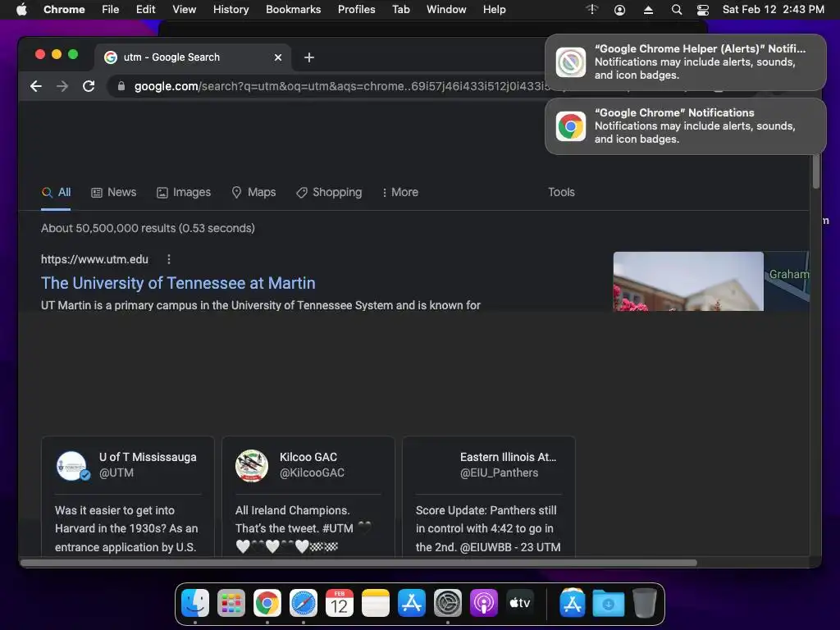Click the @UTM profile avatar
The image size is (840, 630).
click(72, 466)
